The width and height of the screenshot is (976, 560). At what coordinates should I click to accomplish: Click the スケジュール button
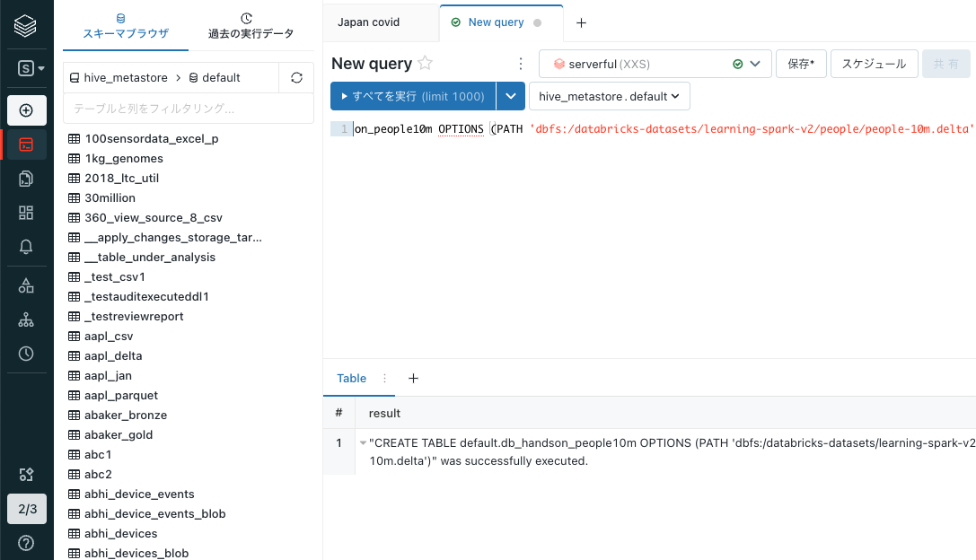coord(874,64)
